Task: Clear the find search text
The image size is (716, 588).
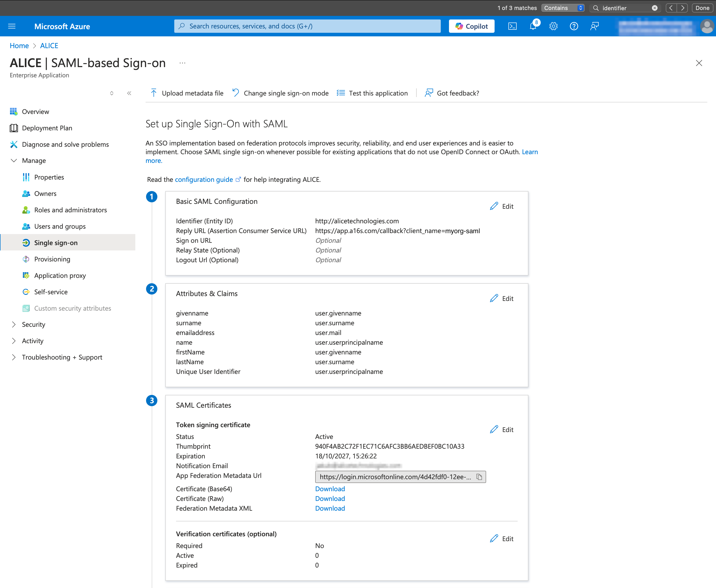Action: [x=655, y=8]
